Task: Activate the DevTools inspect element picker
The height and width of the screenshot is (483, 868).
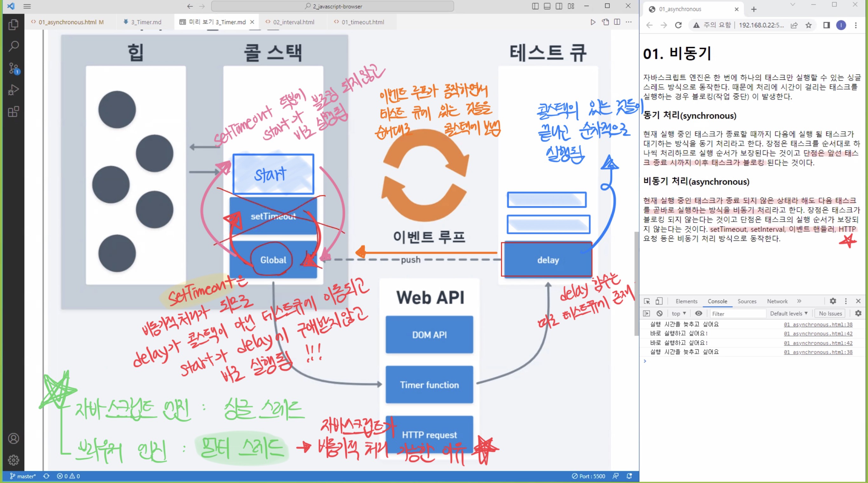Action: (x=646, y=301)
